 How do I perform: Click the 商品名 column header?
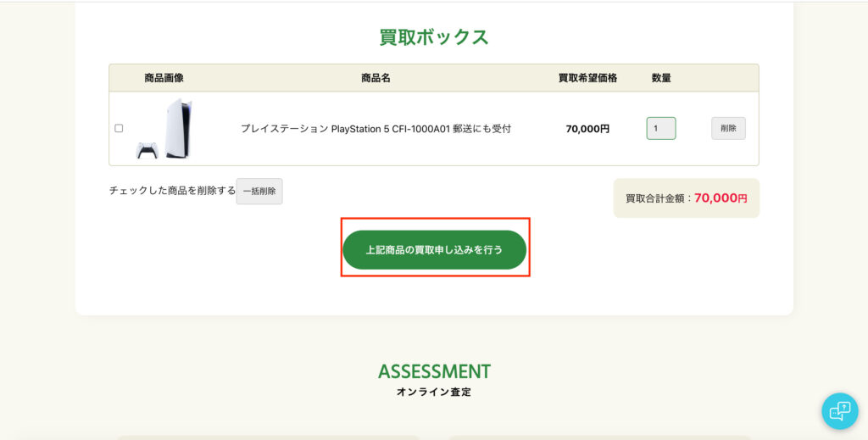[x=376, y=78]
